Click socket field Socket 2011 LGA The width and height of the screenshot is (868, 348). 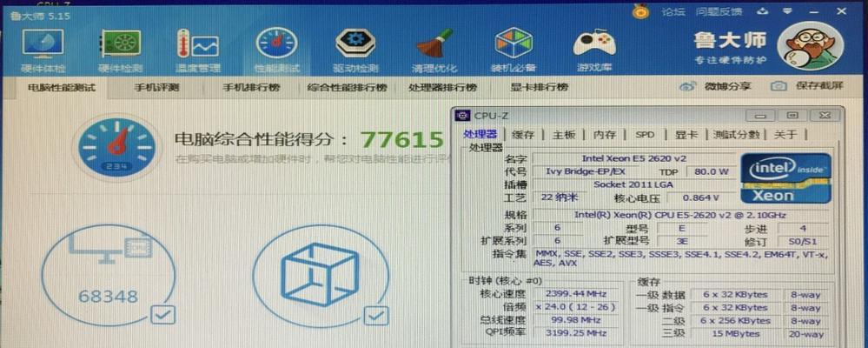[x=633, y=184]
